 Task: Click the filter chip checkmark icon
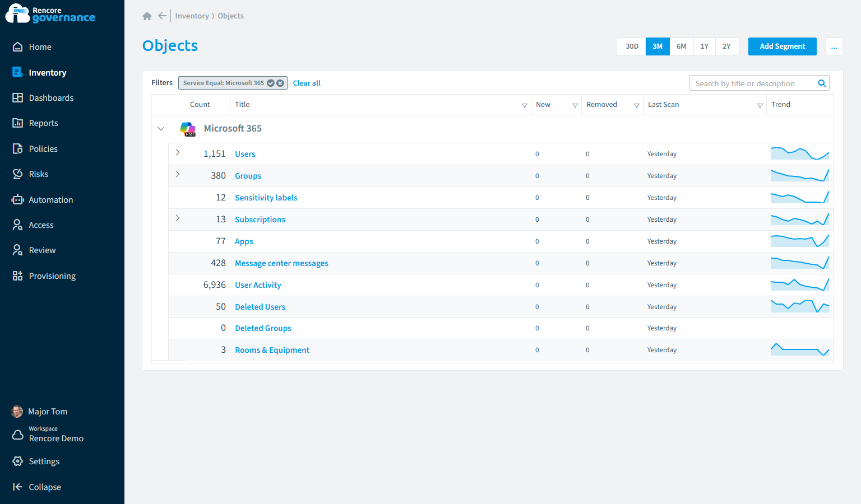[x=271, y=83]
